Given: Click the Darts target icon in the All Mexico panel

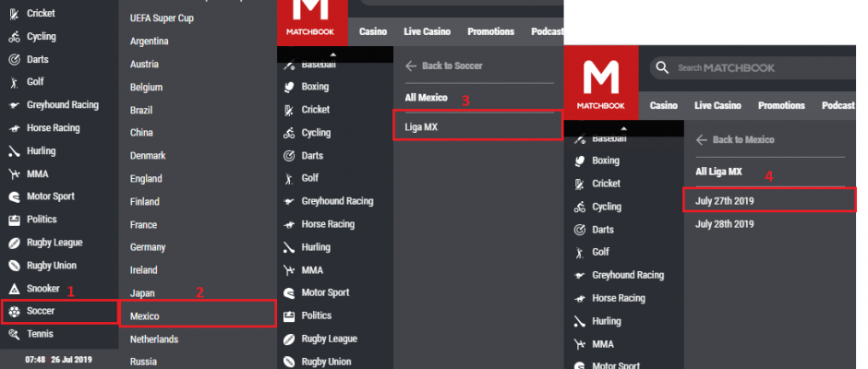Looking at the screenshot, I should tap(289, 156).
